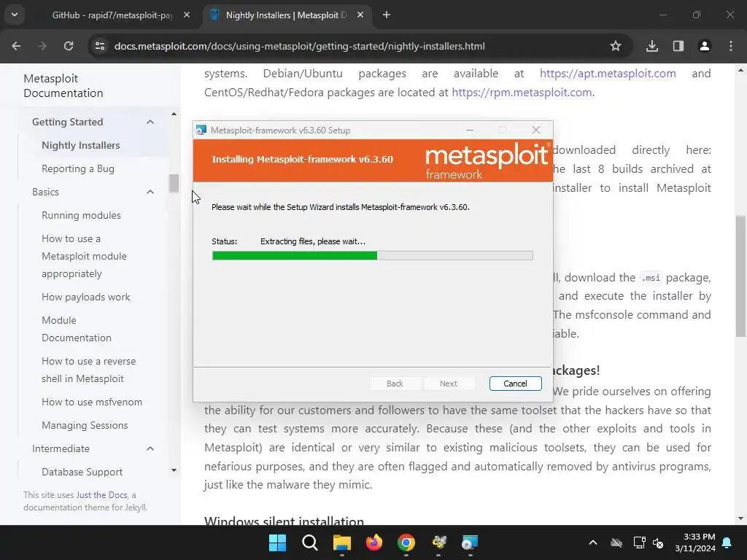The width and height of the screenshot is (747, 560).
Task: Follow the apt.metasploit.com link
Action: point(608,74)
